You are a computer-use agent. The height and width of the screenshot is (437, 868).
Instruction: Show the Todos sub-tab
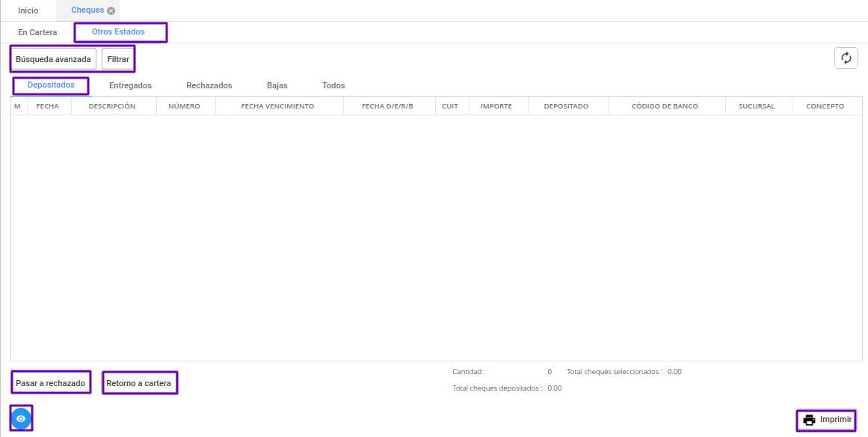coord(333,85)
